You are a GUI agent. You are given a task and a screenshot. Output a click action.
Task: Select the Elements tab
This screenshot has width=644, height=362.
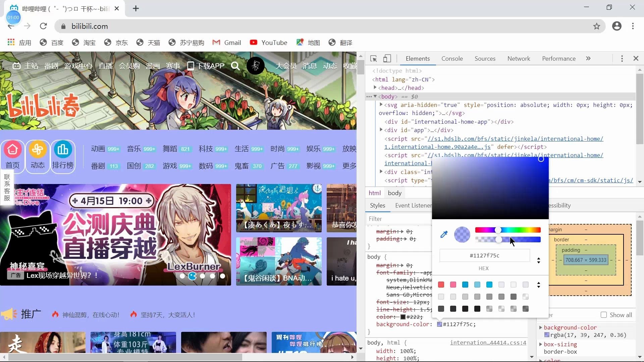coord(418,59)
